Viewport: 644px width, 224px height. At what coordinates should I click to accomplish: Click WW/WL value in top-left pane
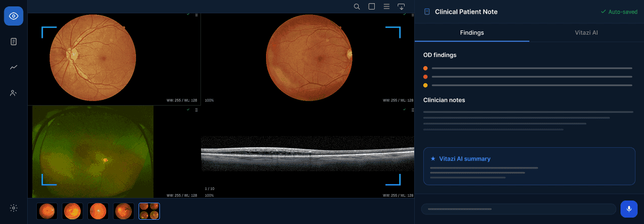(x=182, y=100)
